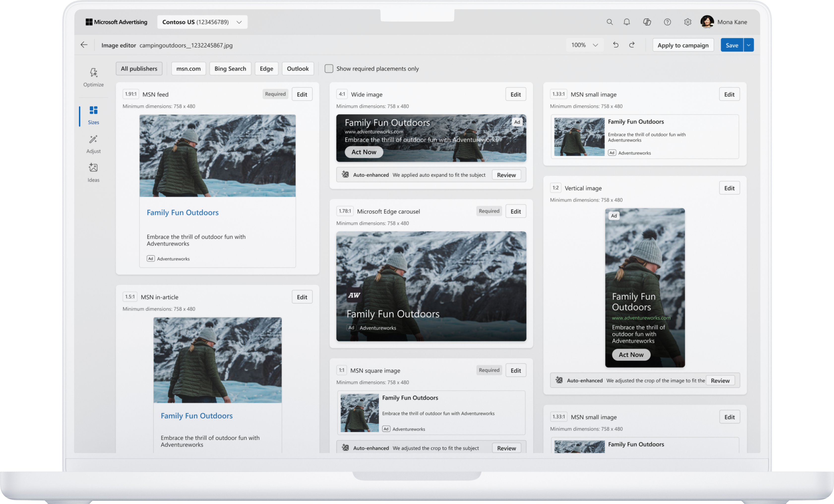834x504 pixels.
Task: Click Act Now in Wide image preview
Action: [x=364, y=152]
